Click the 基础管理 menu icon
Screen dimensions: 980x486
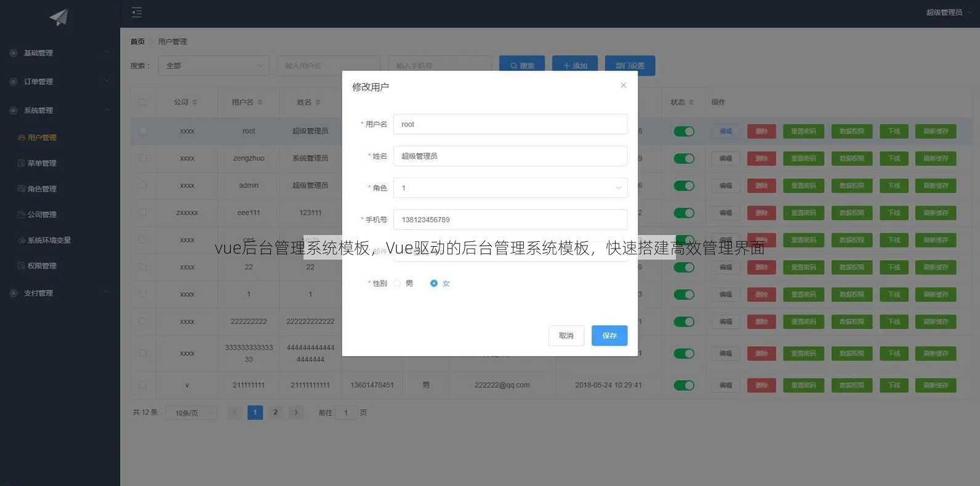click(x=14, y=53)
